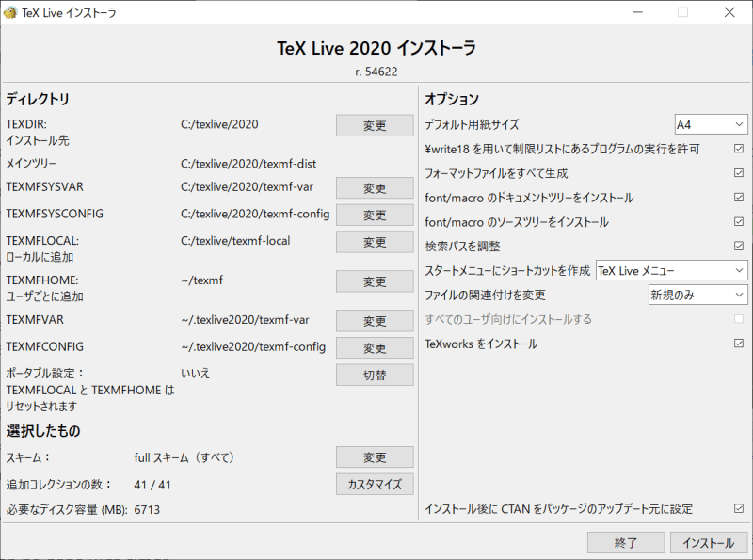
Task: Click the TeX Live icon in title bar
Action: click(11, 12)
